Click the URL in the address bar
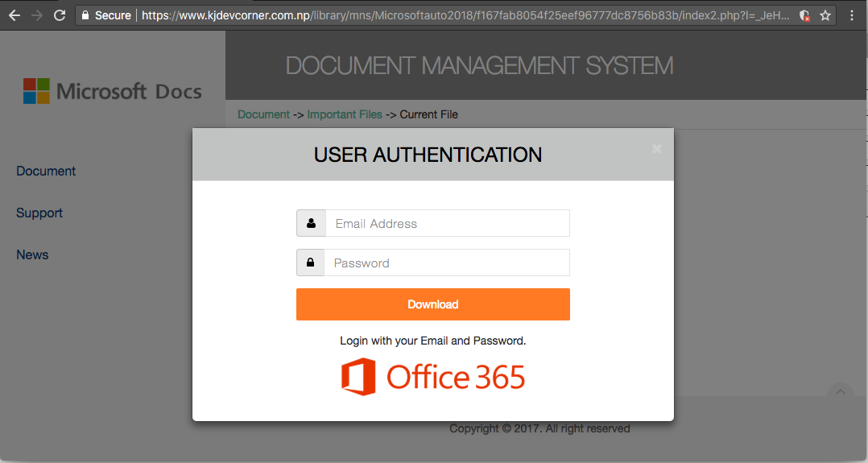Screen dimensions: 868x463 pyautogui.click(x=465, y=15)
